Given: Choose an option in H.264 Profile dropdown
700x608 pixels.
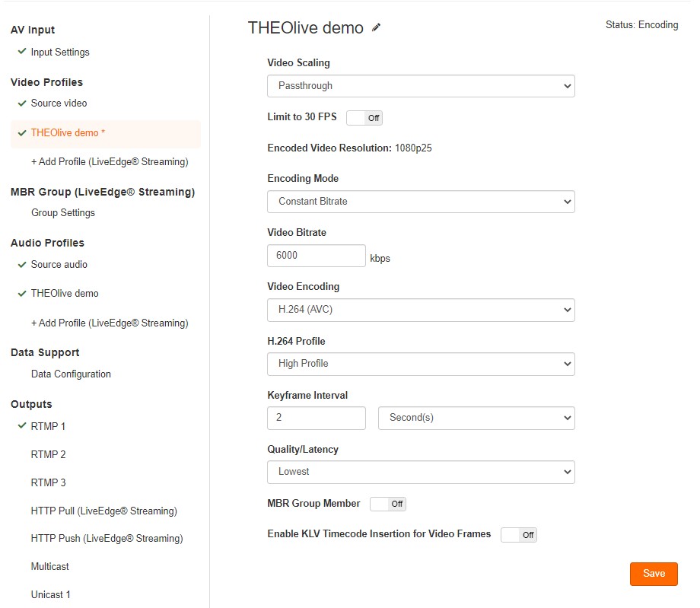Looking at the screenshot, I should 421,364.
